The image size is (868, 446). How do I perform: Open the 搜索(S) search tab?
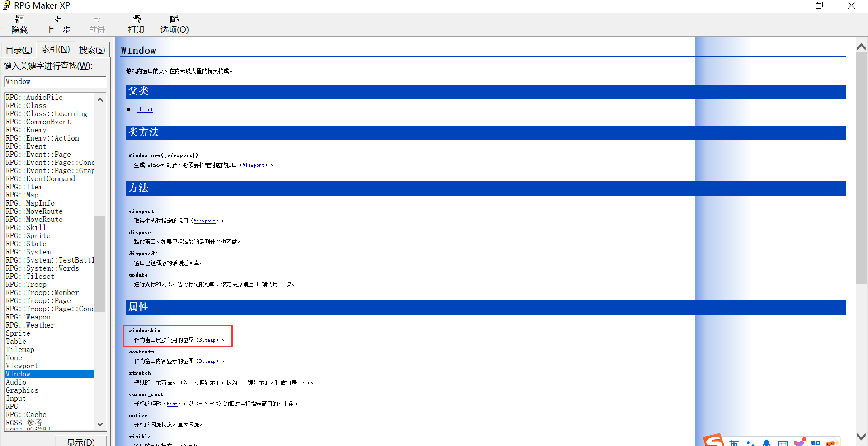(92, 50)
